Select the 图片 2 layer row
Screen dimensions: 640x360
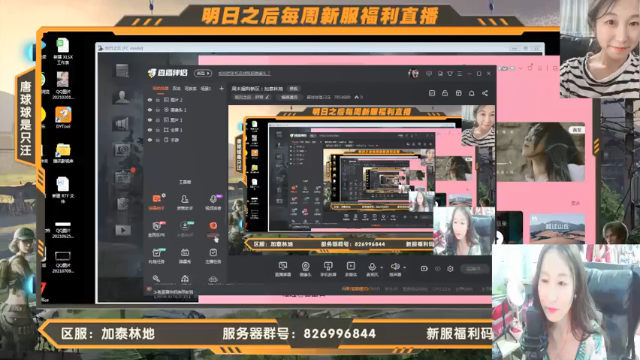point(186,100)
